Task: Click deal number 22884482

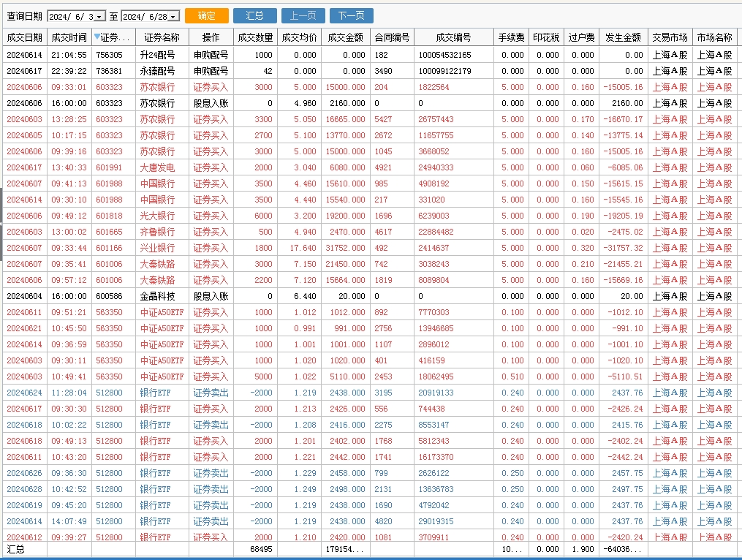Action: coord(436,232)
